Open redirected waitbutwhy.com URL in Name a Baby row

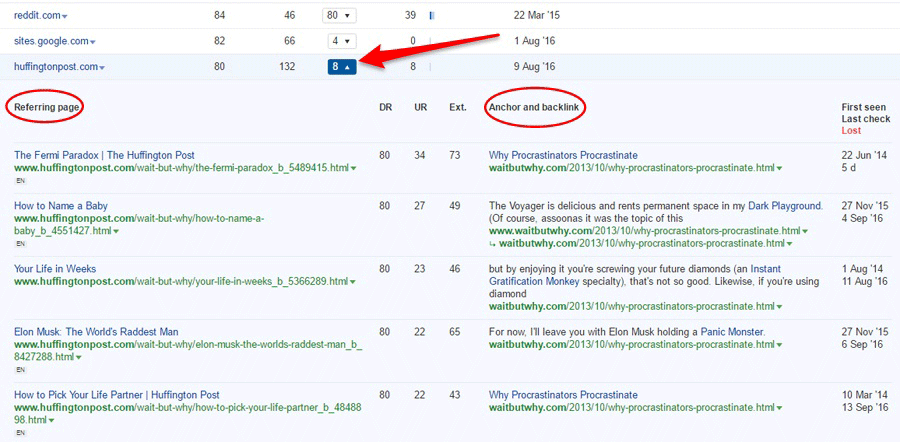[641, 243]
